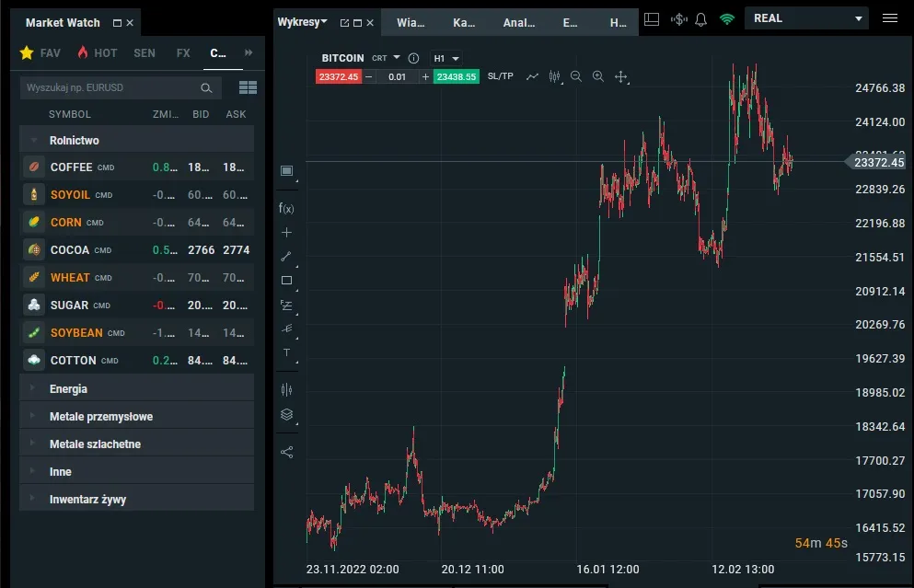The height and width of the screenshot is (588, 914).
Task: Switch Market Watch to grid view
Action: coord(248,87)
